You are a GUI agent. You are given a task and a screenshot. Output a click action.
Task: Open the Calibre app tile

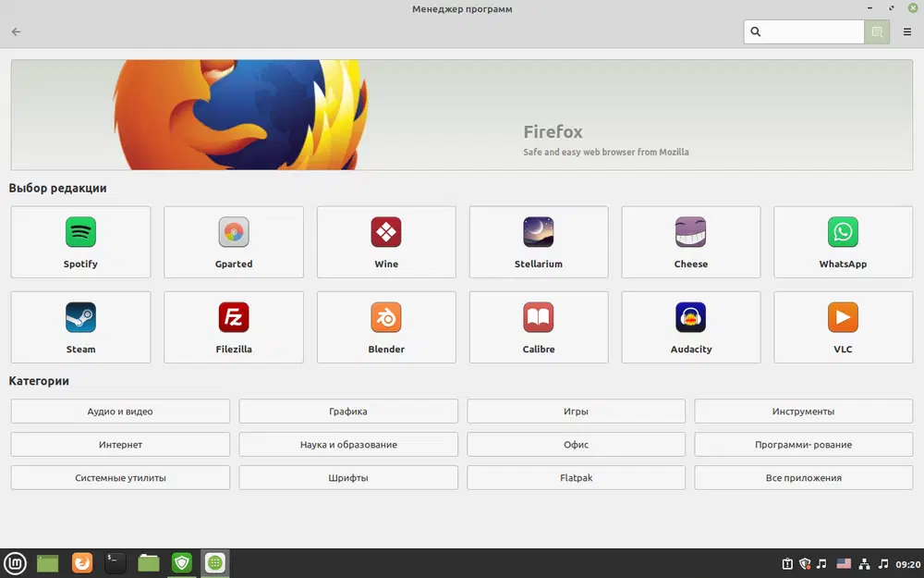click(539, 327)
